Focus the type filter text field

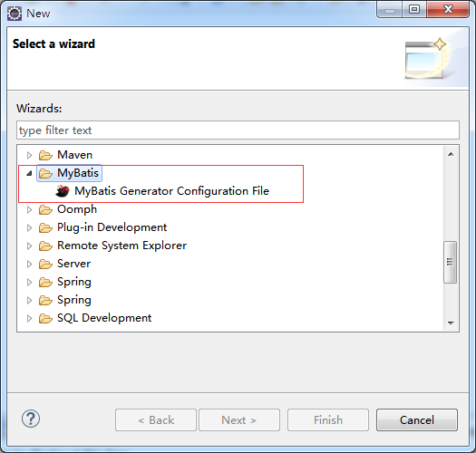[238, 130]
